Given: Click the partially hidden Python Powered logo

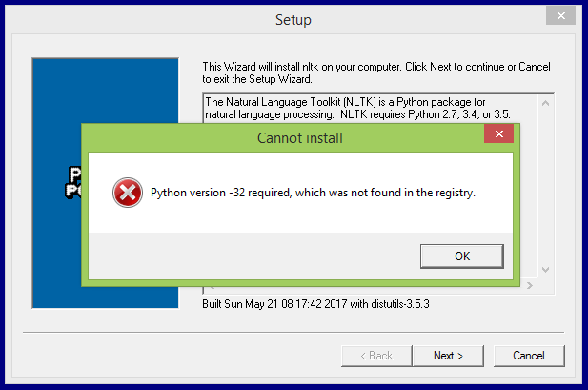Looking at the screenshot, I should coord(73,182).
